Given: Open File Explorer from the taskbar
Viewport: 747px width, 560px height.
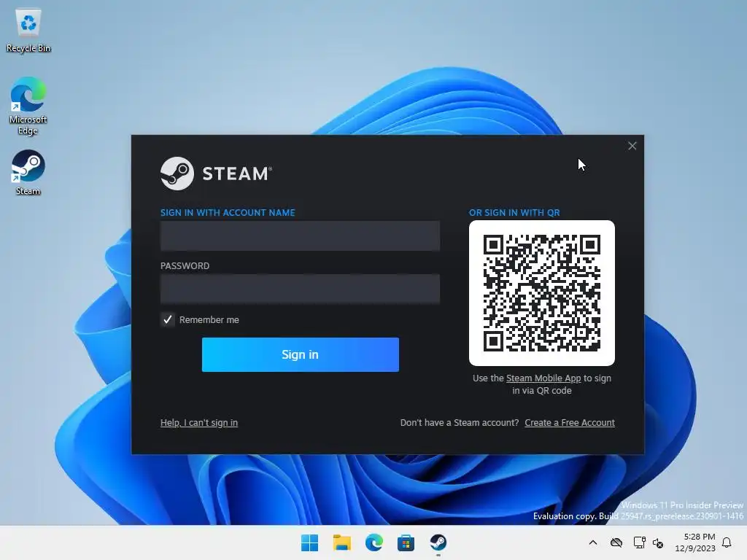Looking at the screenshot, I should coord(341,542).
